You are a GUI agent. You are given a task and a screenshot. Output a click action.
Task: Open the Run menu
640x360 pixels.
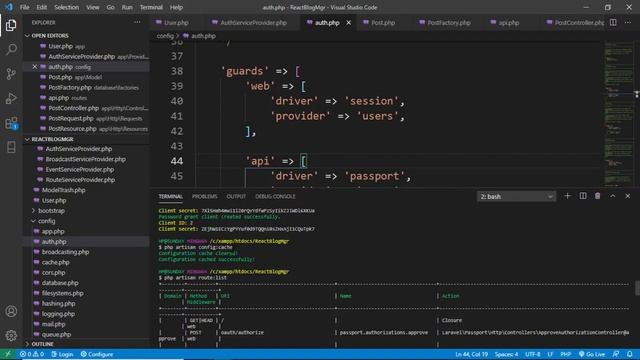(127, 7)
